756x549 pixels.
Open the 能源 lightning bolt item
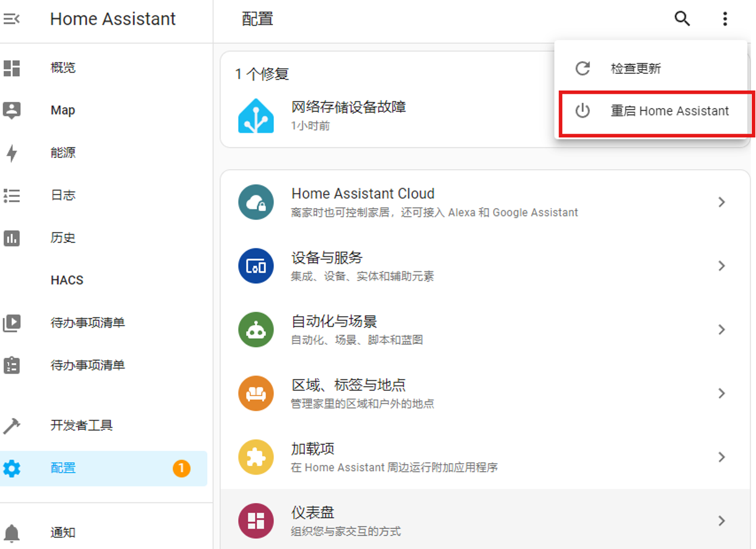[x=12, y=153]
